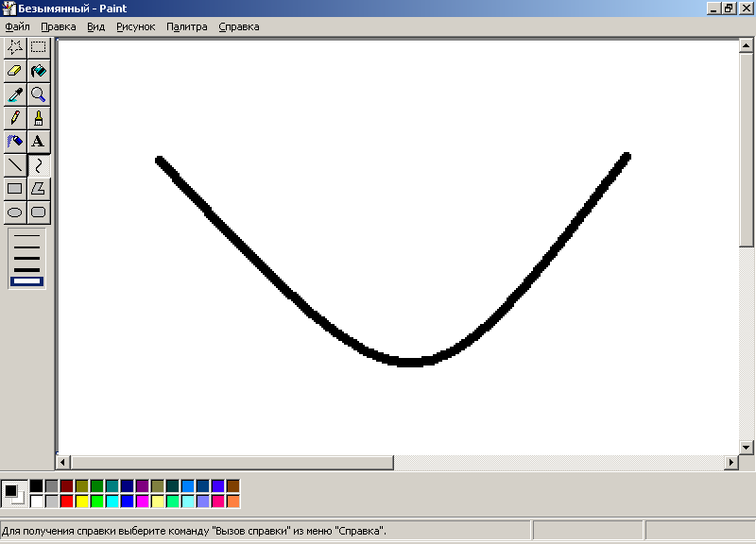
Task: Click the vertical scrollbar down arrow
Action: click(x=746, y=447)
